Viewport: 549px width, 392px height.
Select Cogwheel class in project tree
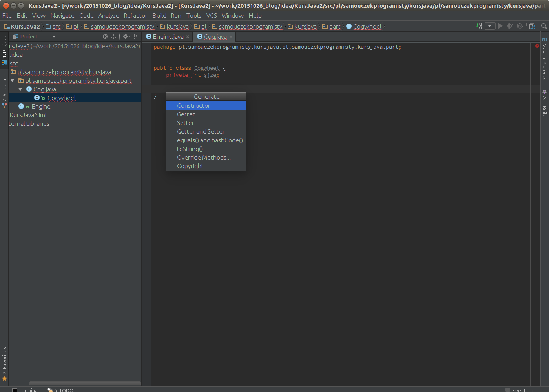tap(62, 98)
